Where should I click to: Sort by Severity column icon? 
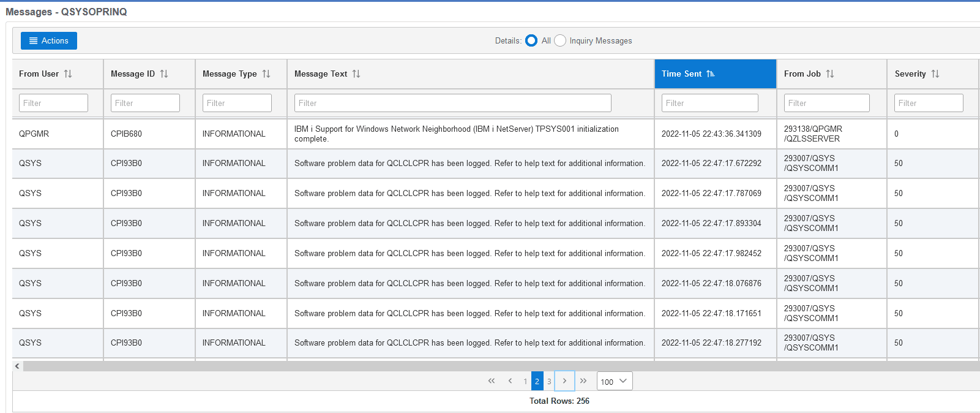tap(935, 74)
